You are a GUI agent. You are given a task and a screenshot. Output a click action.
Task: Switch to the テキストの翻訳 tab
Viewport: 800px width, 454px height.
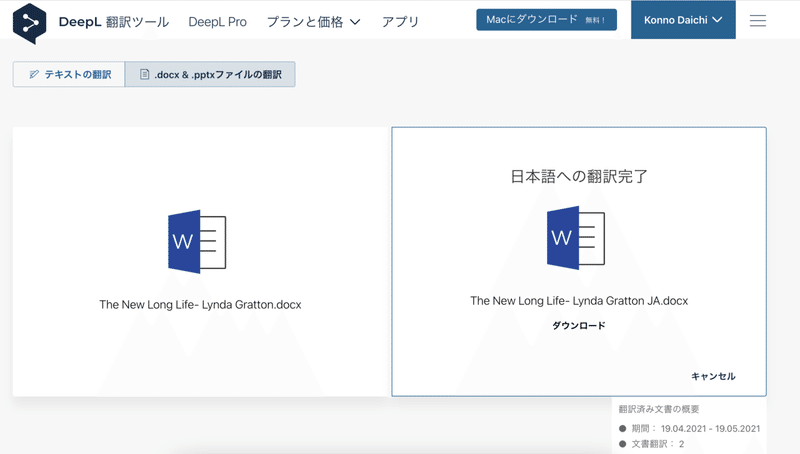[69, 74]
